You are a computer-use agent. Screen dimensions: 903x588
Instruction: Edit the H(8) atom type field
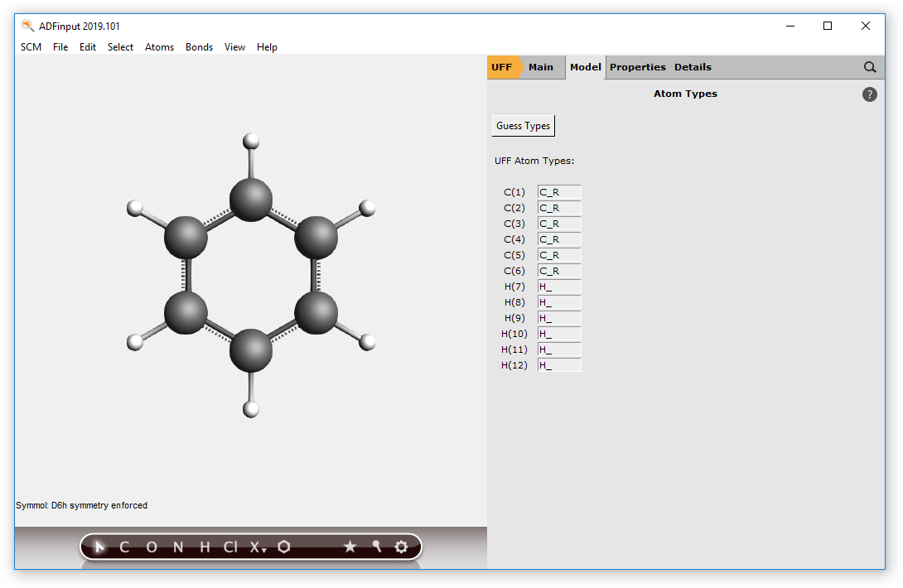pyautogui.click(x=559, y=302)
